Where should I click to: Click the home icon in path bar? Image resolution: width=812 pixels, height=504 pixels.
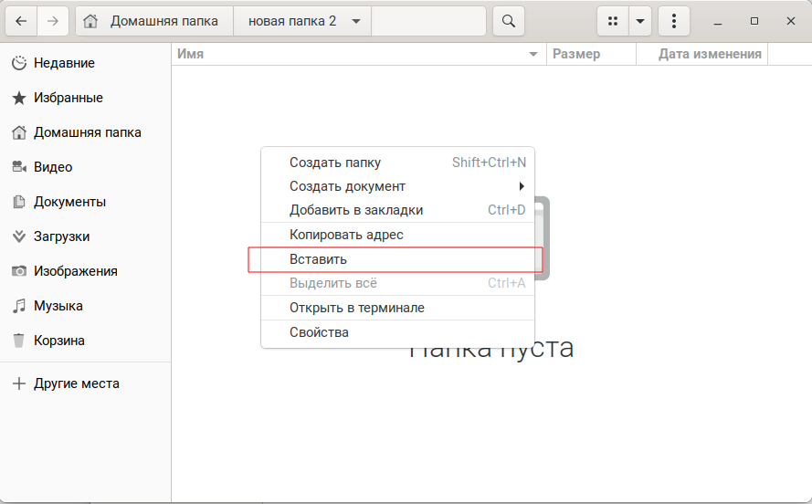[90, 21]
